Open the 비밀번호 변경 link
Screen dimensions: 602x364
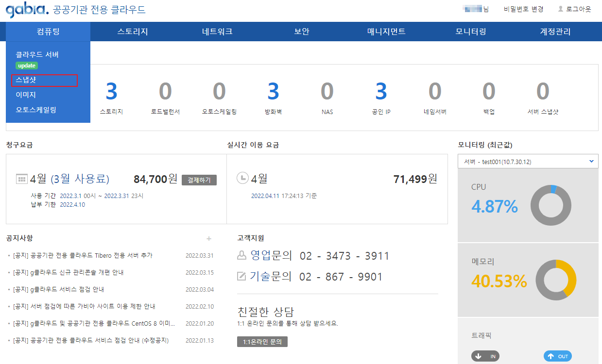click(523, 9)
